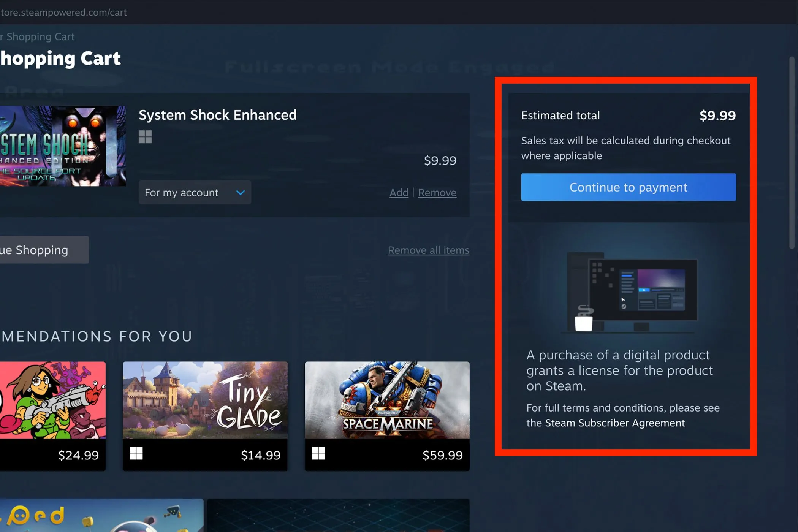798x532 pixels.
Task: Open the $24.99 recommended game card
Action: (x=52, y=416)
